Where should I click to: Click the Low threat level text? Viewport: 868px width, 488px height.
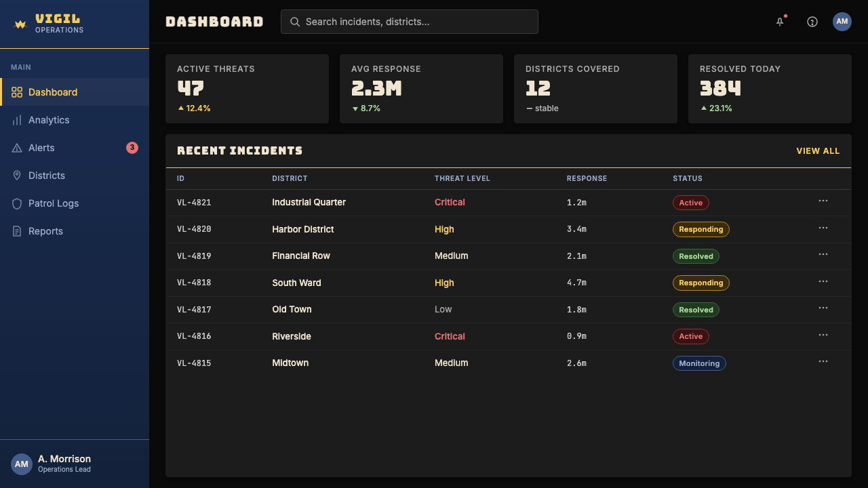tap(443, 310)
